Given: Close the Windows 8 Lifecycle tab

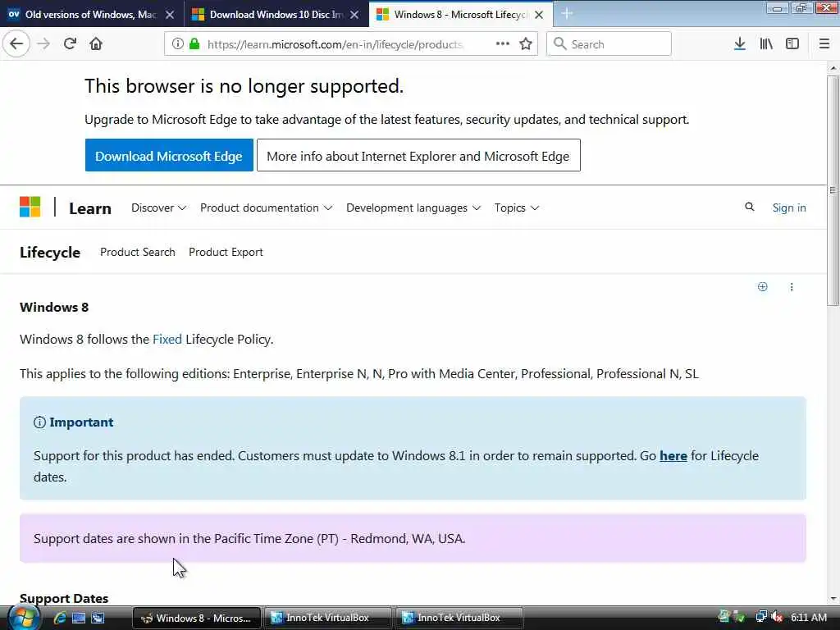Looking at the screenshot, I should (x=540, y=15).
